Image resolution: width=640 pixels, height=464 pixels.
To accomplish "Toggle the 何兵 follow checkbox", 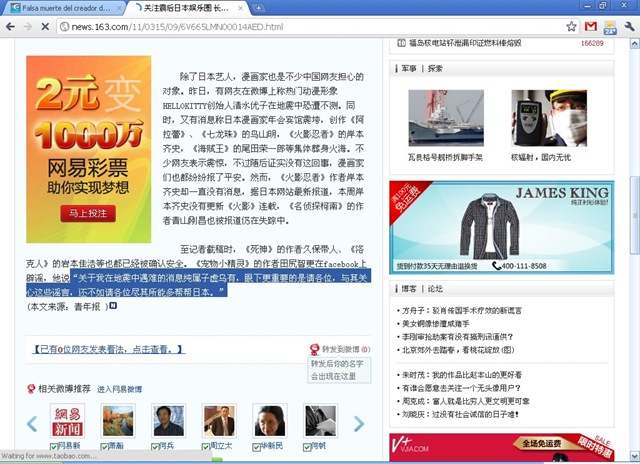I will 155,447.
